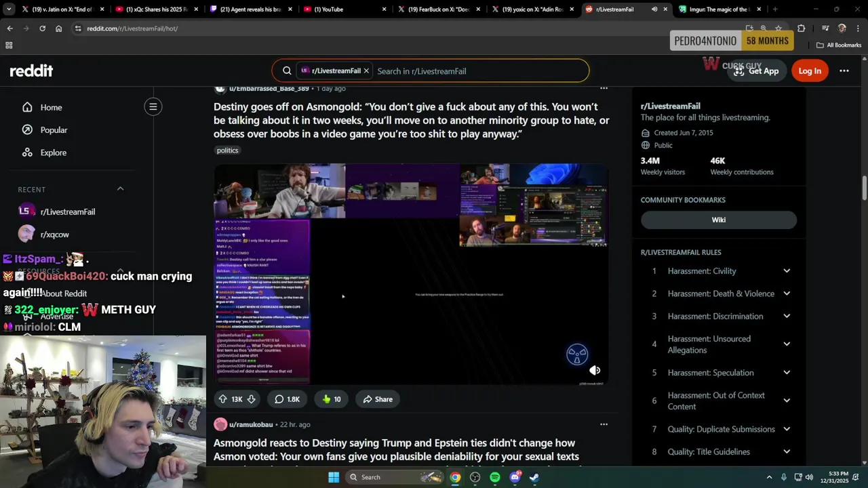Open Destiny post three-dot options menu
Image resolution: width=868 pixels, height=488 pixels.
point(604,88)
